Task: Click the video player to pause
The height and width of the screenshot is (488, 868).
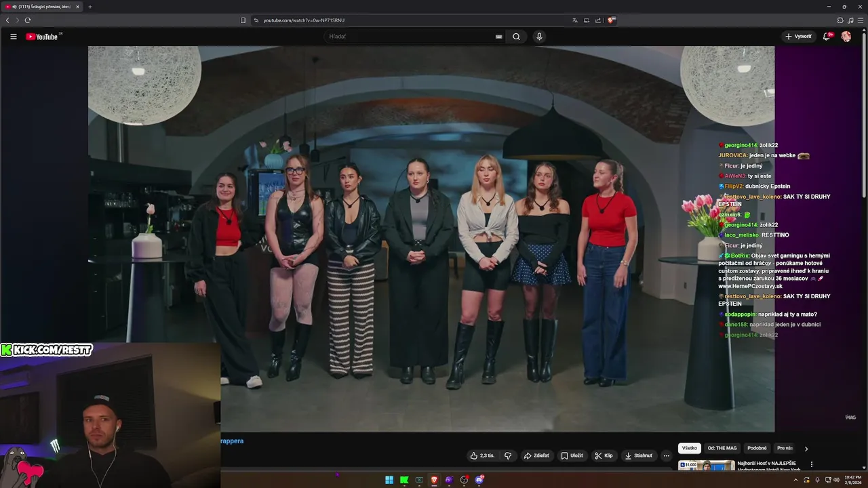Action: (x=431, y=239)
